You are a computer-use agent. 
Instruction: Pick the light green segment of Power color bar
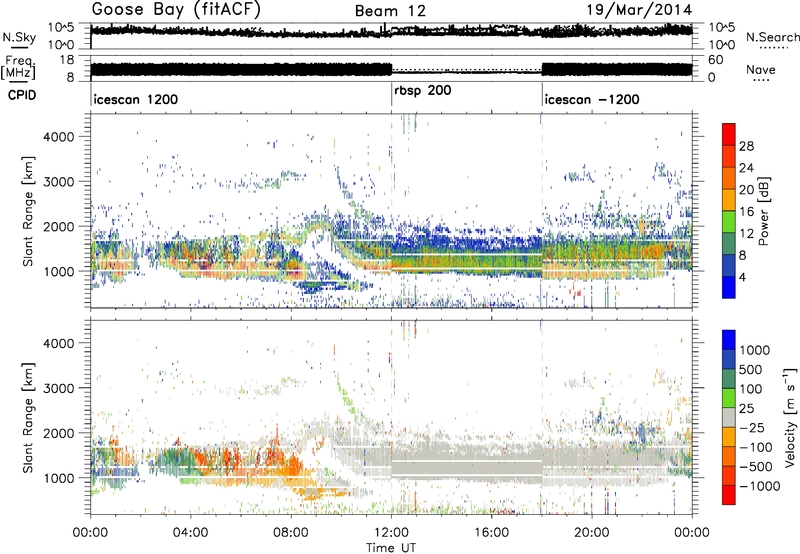[x=729, y=221]
